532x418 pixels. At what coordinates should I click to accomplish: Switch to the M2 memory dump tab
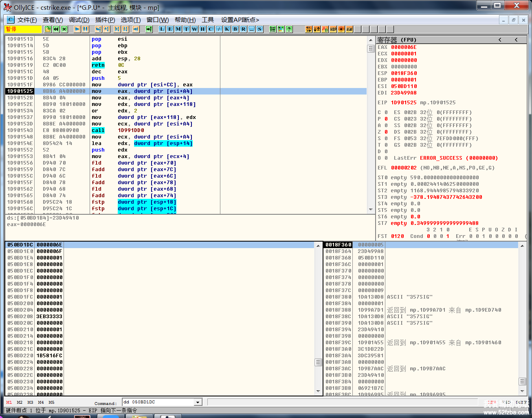click(20, 402)
